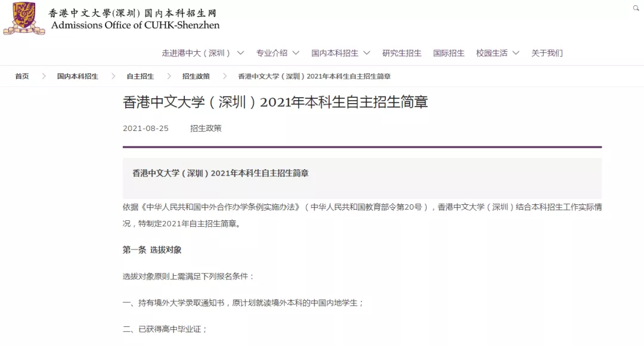The height and width of the screenshot is (346, 644).
Task: Click the 首页 breadcrumb link
Action: tap(22, 76)
